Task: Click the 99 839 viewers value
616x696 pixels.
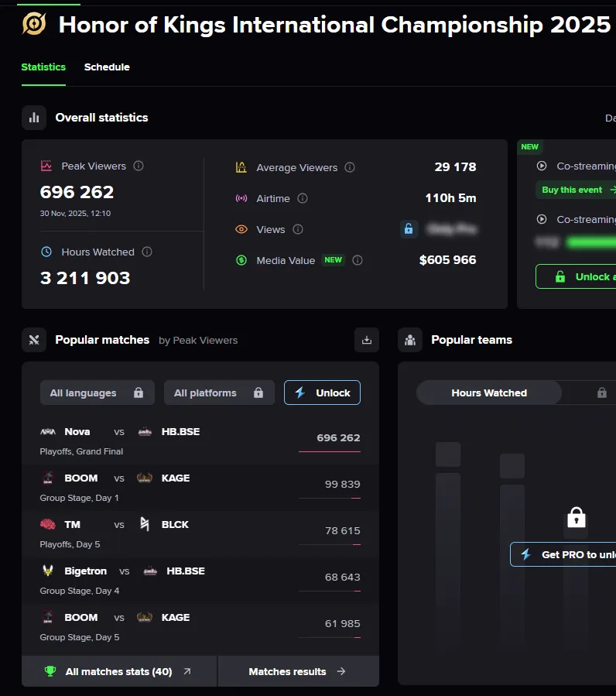Action: (x=343, y=485)
